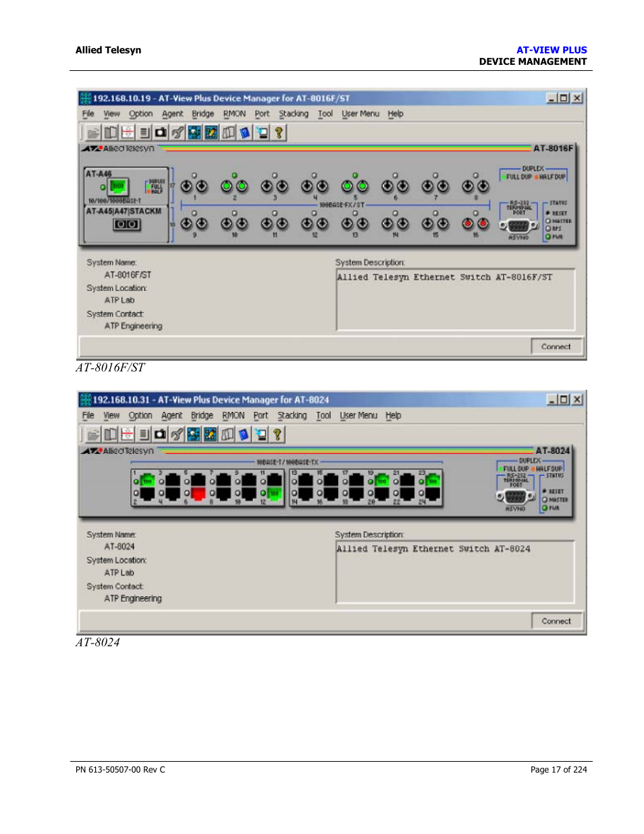The height and width of the screenshot is (834, 644).
Task: Select fiber port 9 on AT-8016F/ST panel
Action: (x=194, y=224)
